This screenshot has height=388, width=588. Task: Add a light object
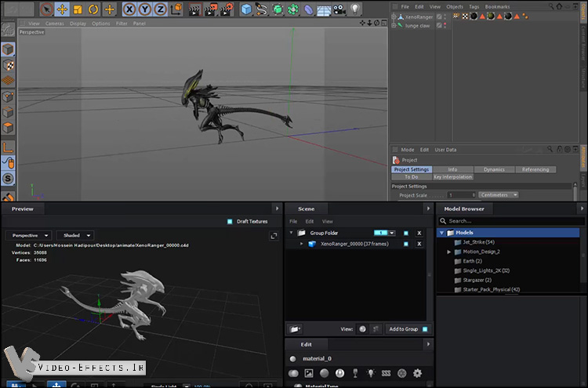point(355,9)
